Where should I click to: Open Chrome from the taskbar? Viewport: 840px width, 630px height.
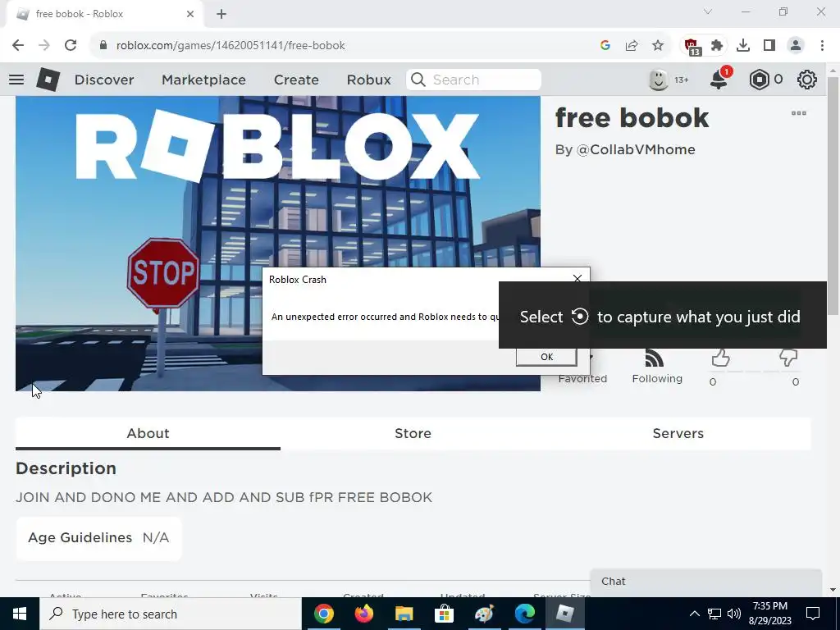[x=323, y=614]
